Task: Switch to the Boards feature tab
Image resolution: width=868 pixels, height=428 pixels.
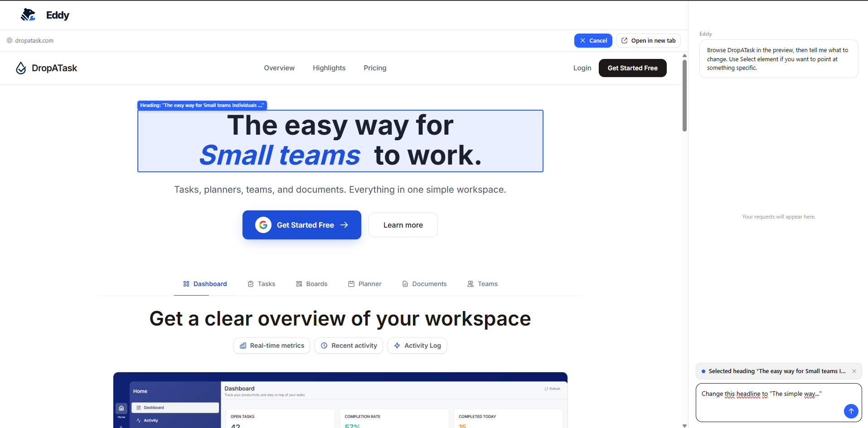Action: 312,284
